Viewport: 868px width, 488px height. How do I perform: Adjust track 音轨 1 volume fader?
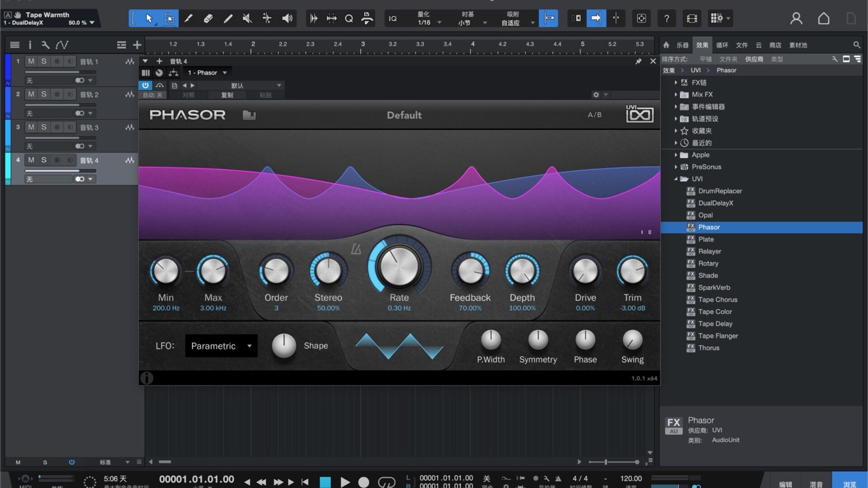pos(60,72)
